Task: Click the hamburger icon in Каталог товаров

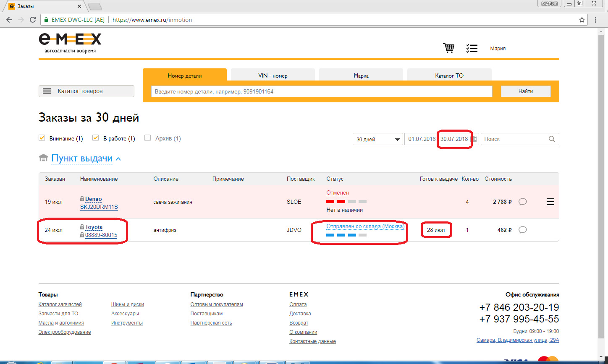Action: (x=47, y=91)
